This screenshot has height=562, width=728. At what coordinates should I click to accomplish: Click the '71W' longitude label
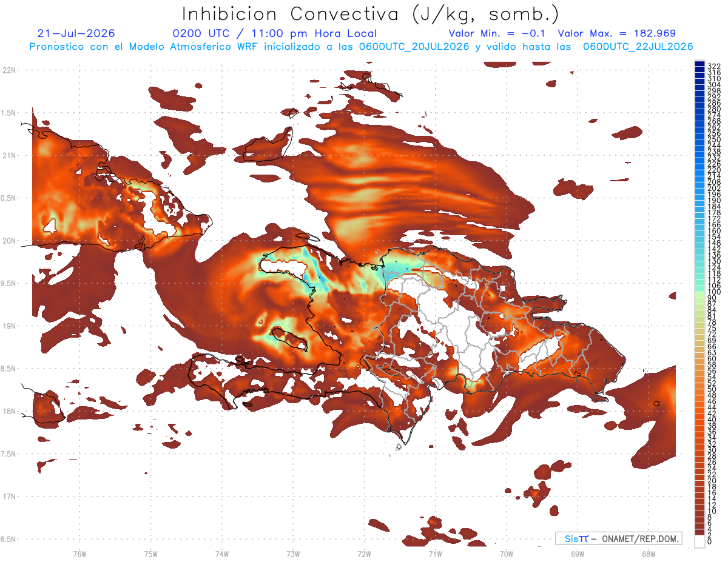435,554
